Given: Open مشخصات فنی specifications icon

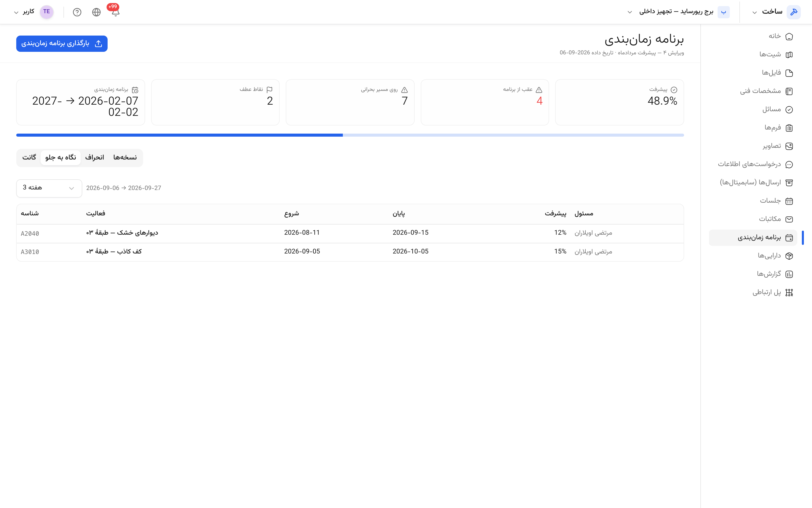Looking at the screenshot, I should click(789, 91).
